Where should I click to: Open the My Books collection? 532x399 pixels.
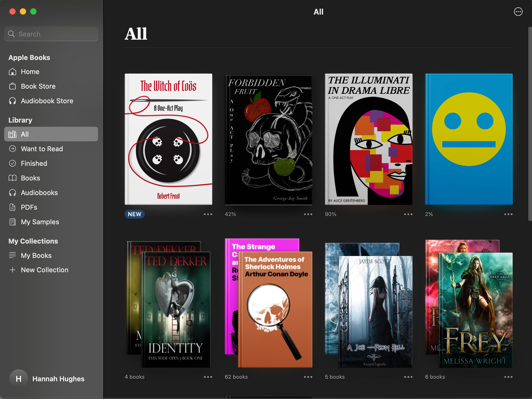pos(51,255)
